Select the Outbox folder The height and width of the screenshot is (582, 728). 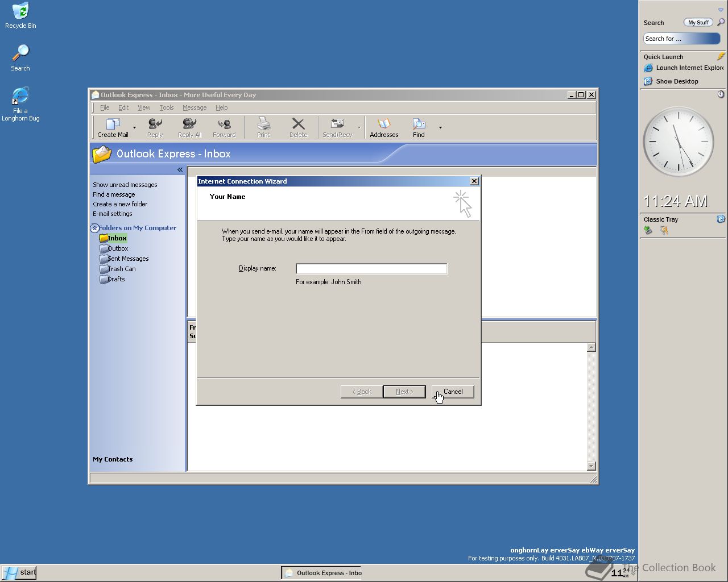tap(114, 248)
